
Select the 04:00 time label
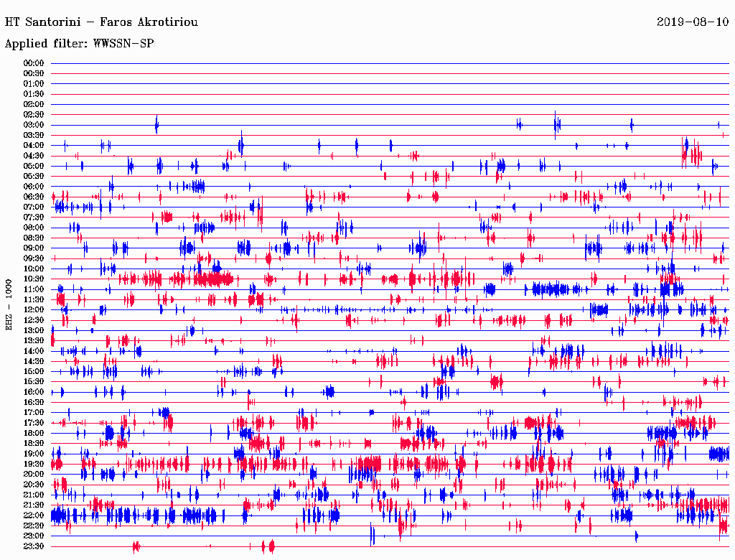click(34, 146)
